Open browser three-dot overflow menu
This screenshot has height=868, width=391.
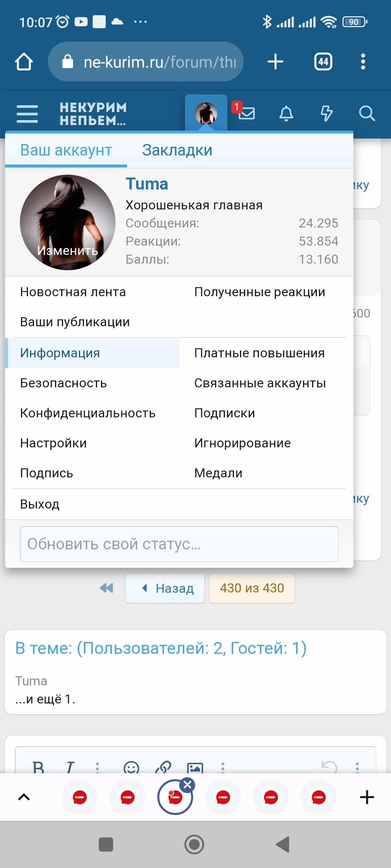click(x=363, y=61)
